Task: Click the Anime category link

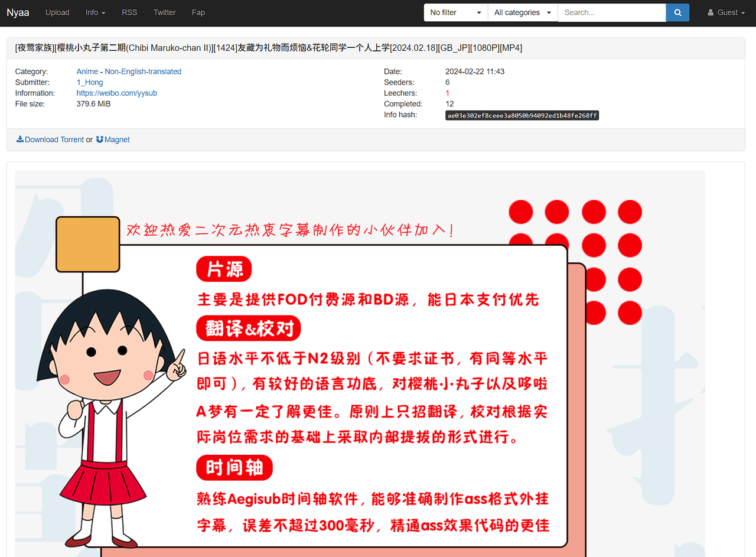Action: point(87,71)
